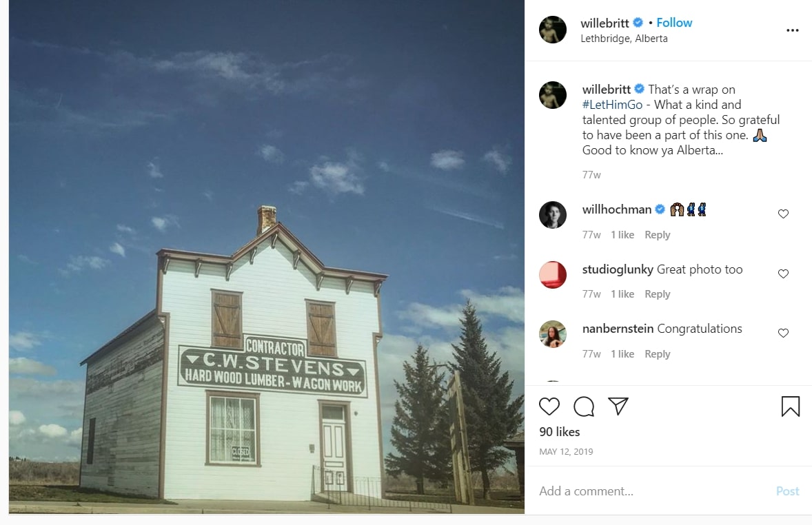Focus the Add a comment field
812x525 pixels.
point(653,491)
